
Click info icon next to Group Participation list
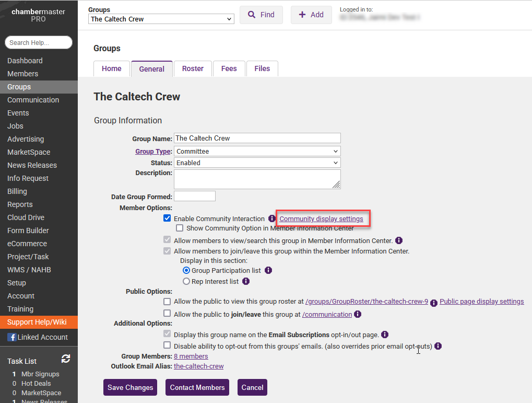pos(268,270)
